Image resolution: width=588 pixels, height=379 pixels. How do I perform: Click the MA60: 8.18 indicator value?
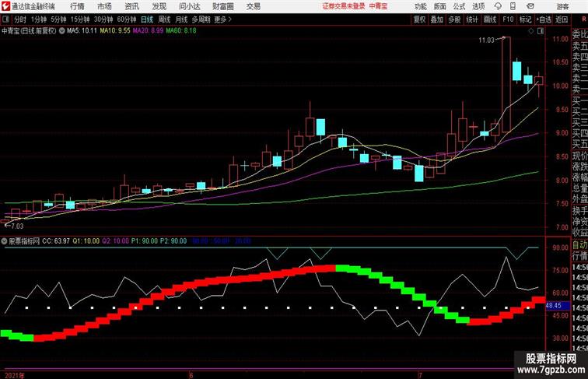click(181, 31)
